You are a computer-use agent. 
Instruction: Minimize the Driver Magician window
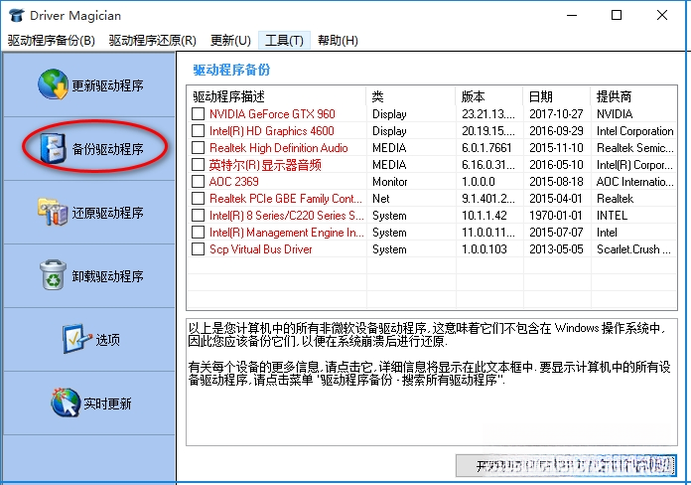(572, 15)
